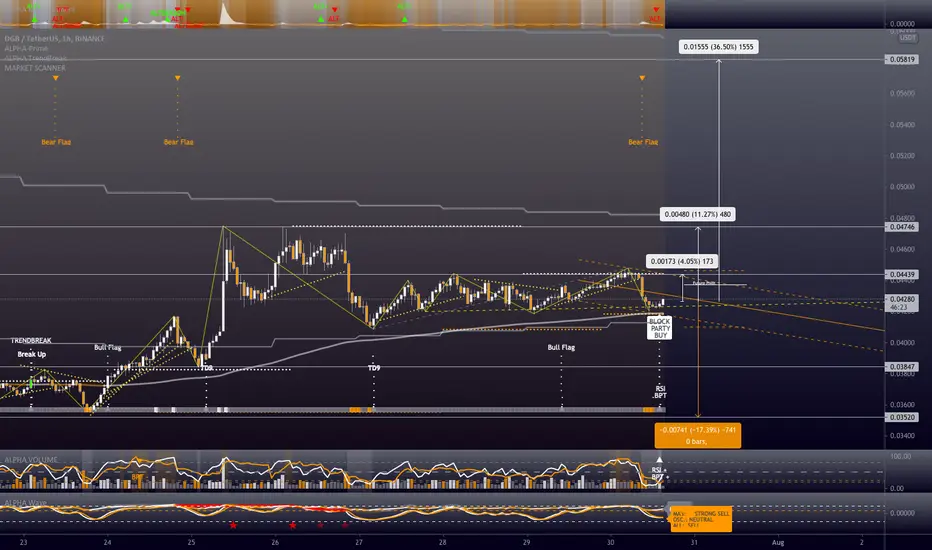Click the RSI .BPT label in main chart
This screenshot has width=932, height=550.
(660, 392)
